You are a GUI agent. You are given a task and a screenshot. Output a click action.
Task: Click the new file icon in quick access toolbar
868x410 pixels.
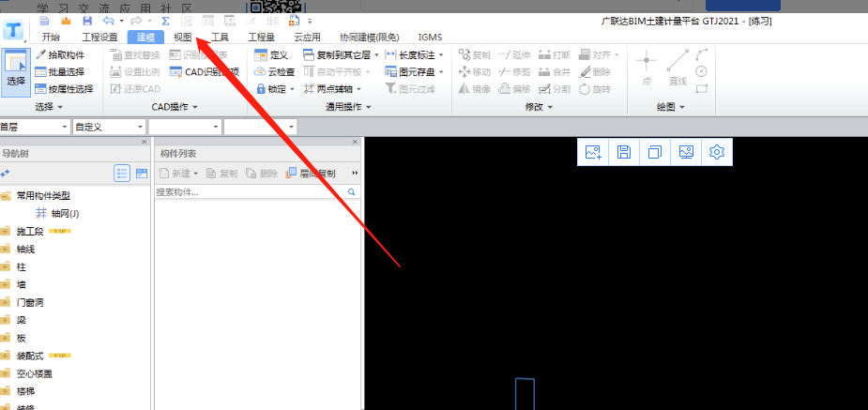click(x=44, y=21)
